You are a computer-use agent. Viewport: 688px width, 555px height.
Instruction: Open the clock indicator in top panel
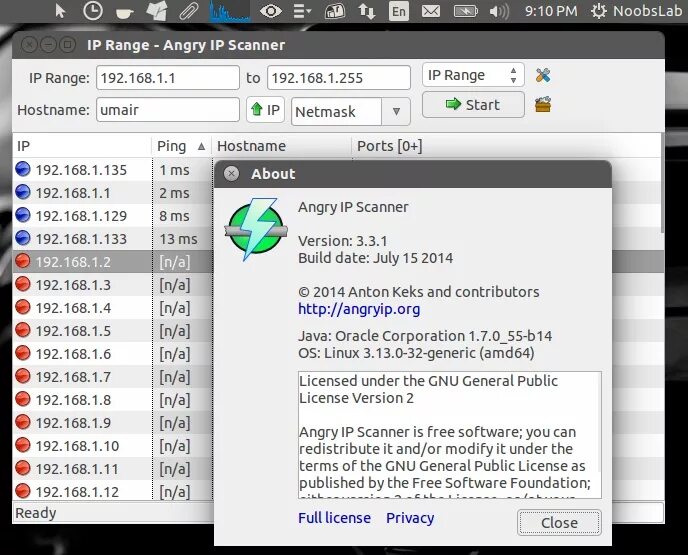tap(93, 11)
